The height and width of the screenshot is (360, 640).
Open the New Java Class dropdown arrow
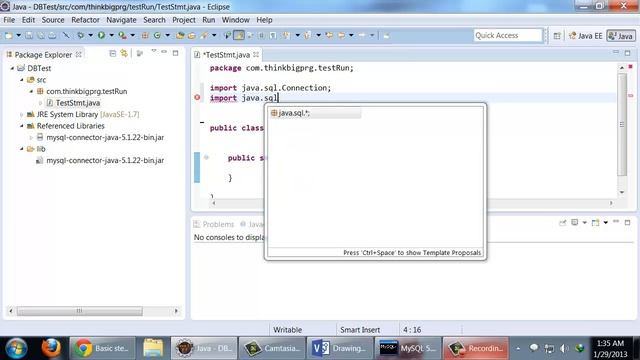pos(167,36)
